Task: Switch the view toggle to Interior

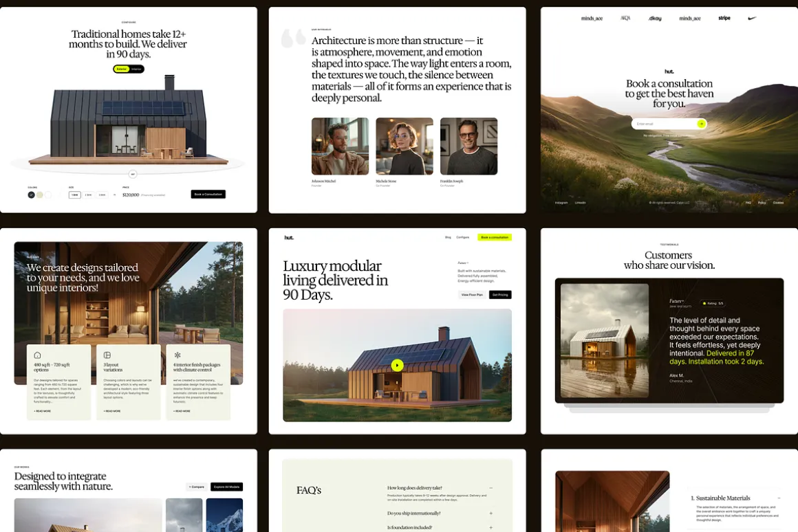Action: coord(136,69)
